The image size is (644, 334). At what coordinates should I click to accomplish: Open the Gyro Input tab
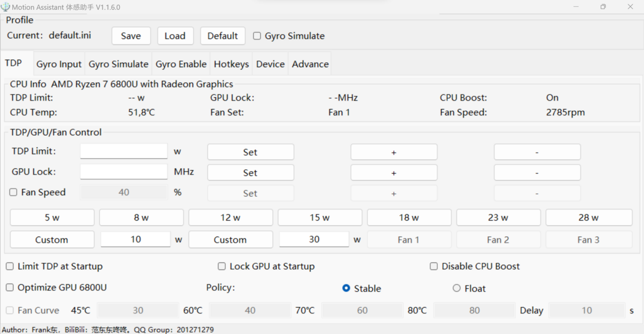click(59, 64)
